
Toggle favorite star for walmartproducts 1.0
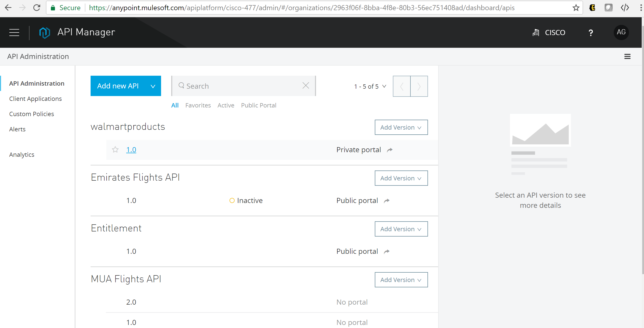(115, 150)
